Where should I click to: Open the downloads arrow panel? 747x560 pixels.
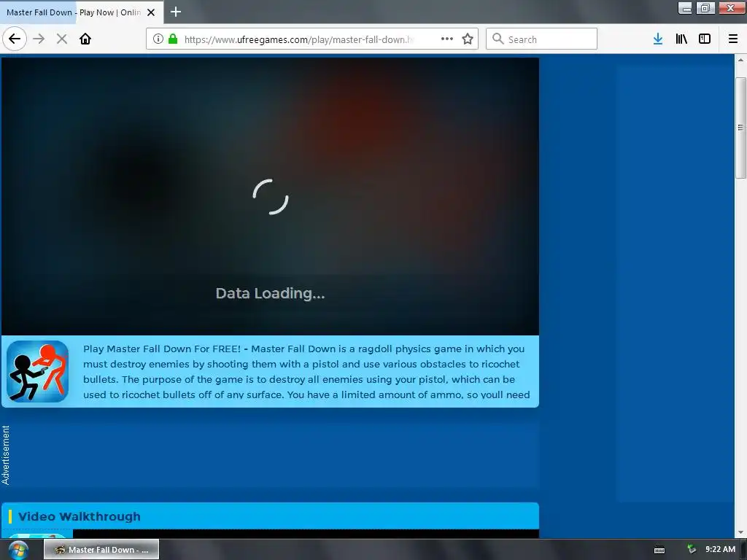(x=658, y=39)
